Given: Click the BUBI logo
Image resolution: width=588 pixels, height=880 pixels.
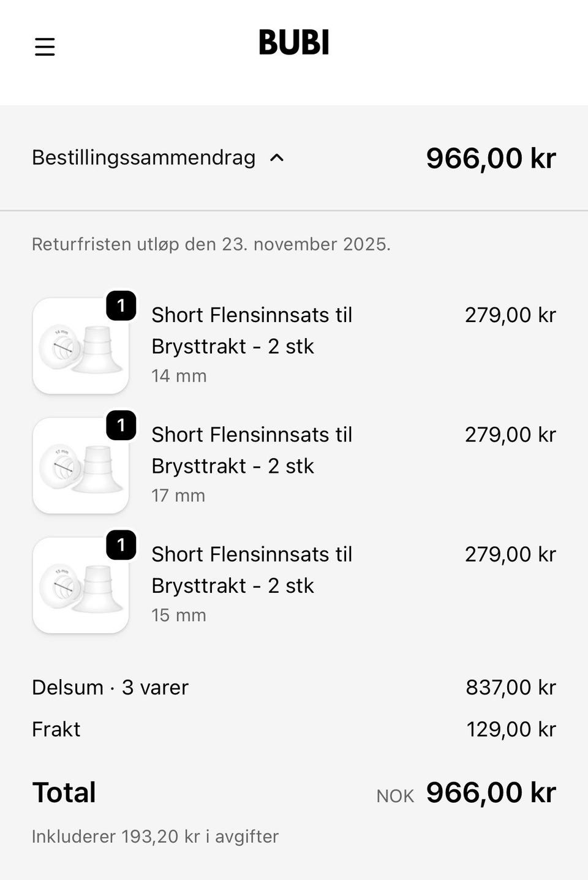Looking at the screenshot, I should click(x=294, y=43).
